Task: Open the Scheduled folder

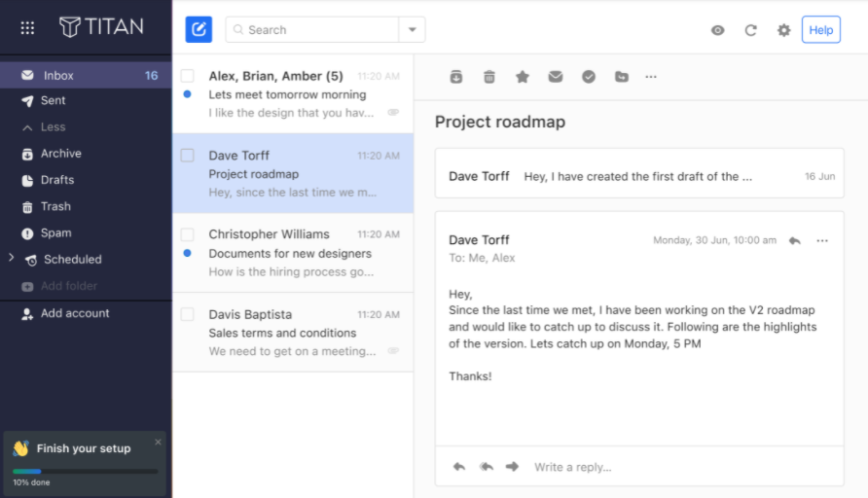Action: (x=73, y=260)
